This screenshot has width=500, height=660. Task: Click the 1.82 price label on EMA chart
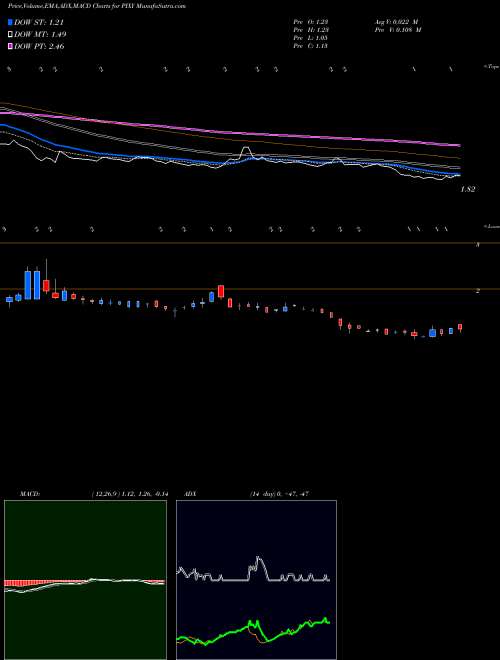pos(468,189)
